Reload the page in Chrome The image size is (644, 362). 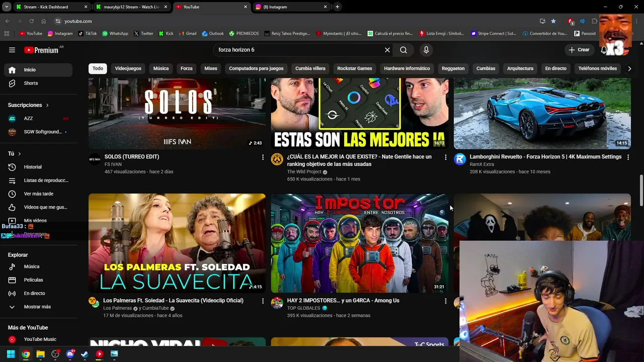pyautogui.click(x=31, y=21)
